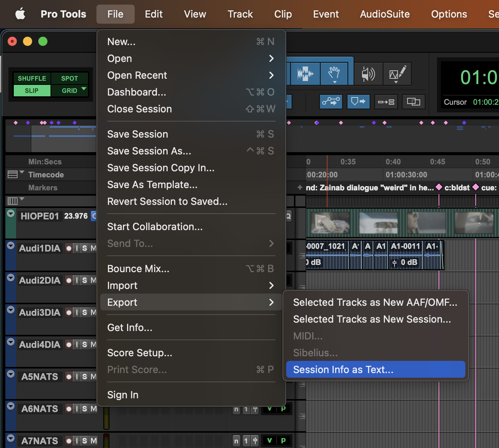Open the AudioSuite menu

pyautogui.click(x=385, y=14)
